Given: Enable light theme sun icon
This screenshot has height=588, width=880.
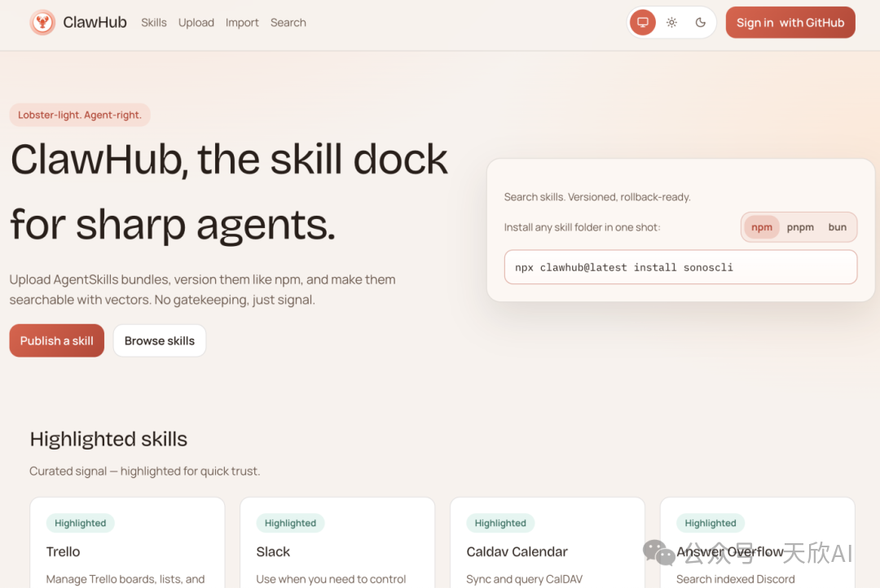Looking at the screenshot, I should [671, 23].
